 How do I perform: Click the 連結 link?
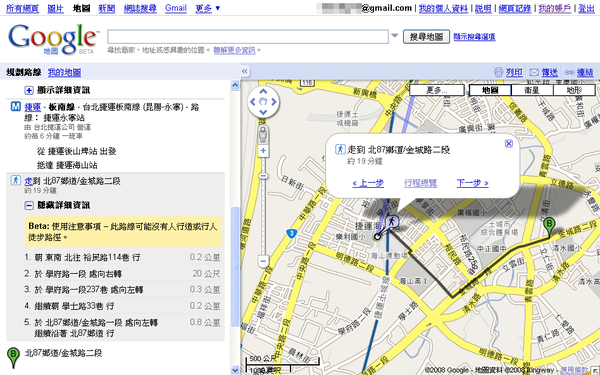(585, 72)
